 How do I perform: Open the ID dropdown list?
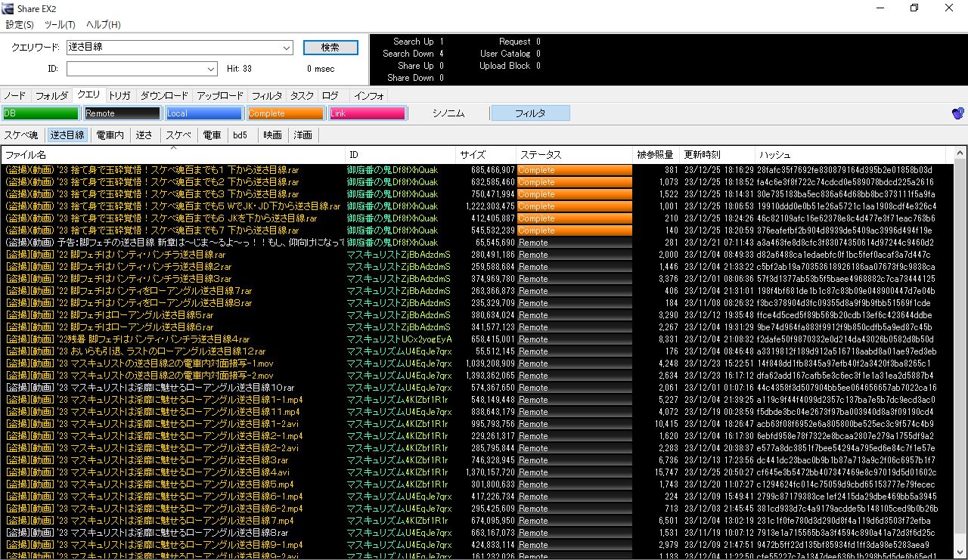pos(211,69)
